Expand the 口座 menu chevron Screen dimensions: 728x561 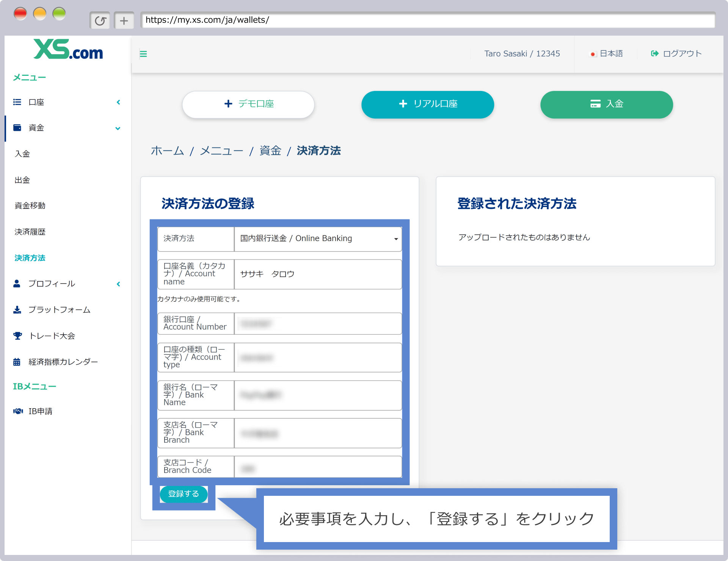pyautogui.click(x=119, y=102)
